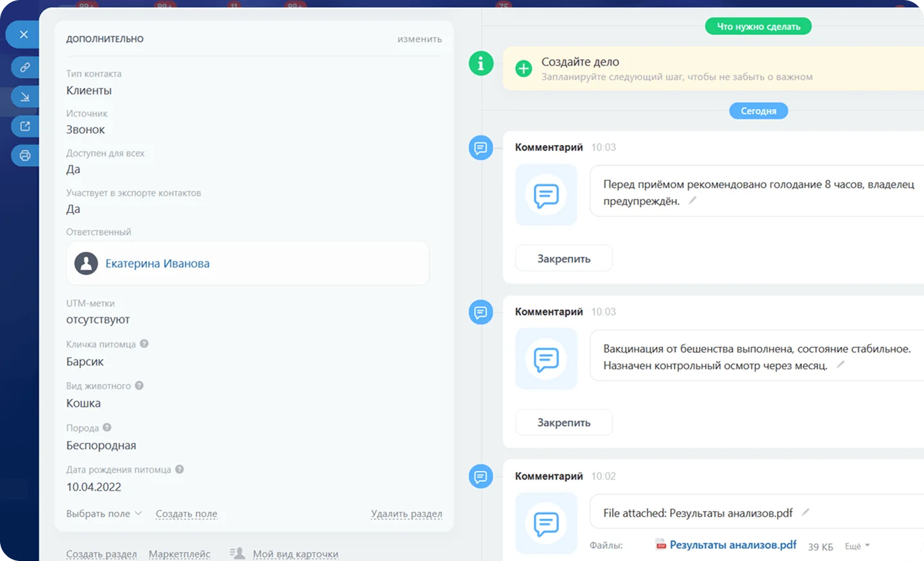
Task: Click the help icon next to Кличка питомца
Action: point(144,343)
